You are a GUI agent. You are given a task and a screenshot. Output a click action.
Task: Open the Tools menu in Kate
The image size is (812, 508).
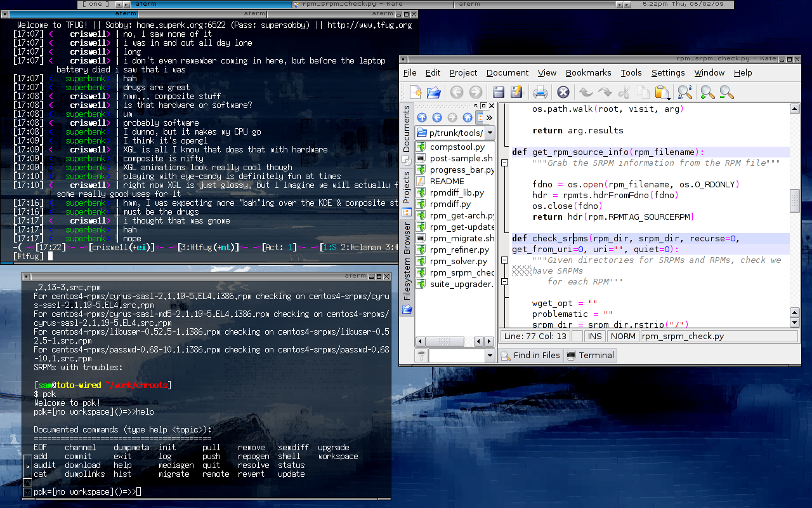[x=631, y=72]
